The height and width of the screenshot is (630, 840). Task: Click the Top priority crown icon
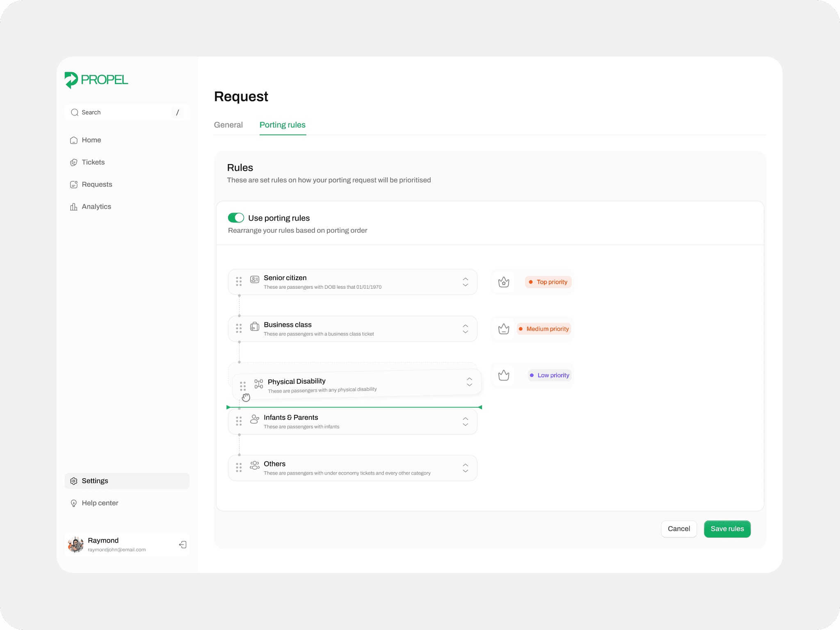click(504, 282)
